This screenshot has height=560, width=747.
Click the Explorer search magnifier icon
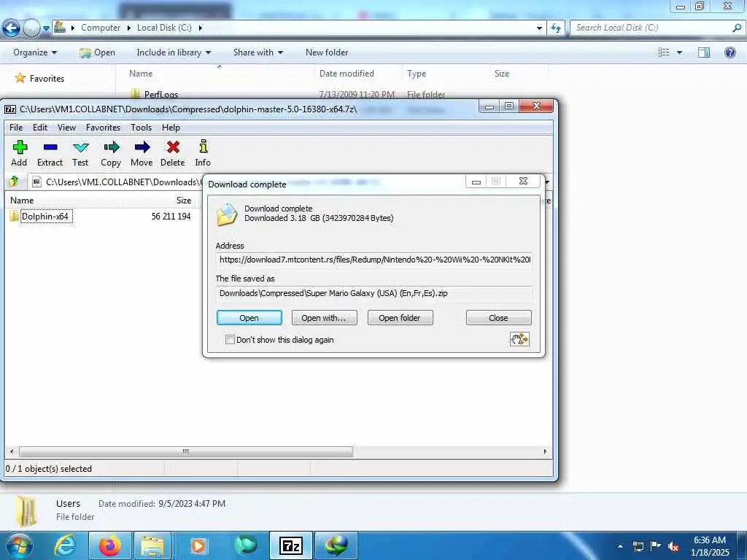(737, 28)
